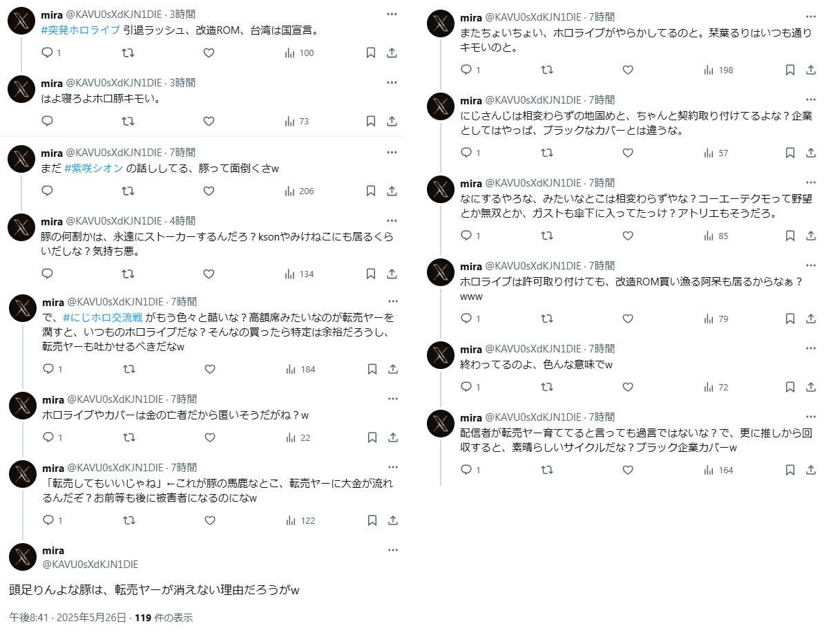831x644 pixels.
Task: Open the 午後8:41 2025年5月26日 timestamp link
Action: point(68,618)
